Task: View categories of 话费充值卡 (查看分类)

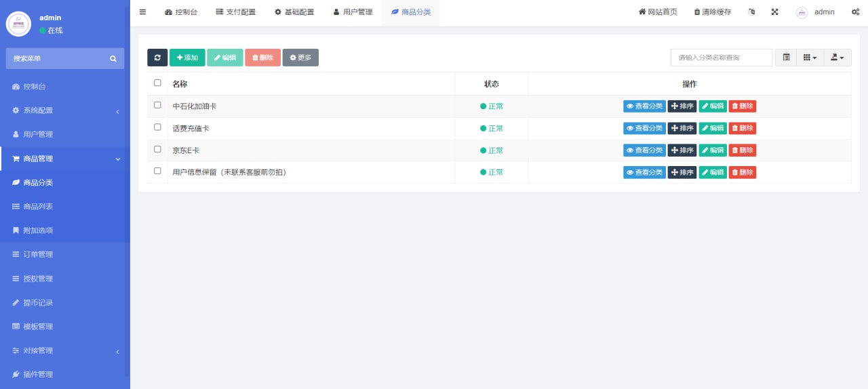Action: point(644,128)
